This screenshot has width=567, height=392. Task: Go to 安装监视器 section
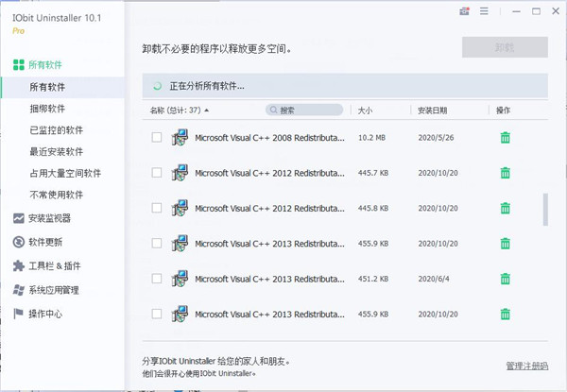tap(49, 218)
